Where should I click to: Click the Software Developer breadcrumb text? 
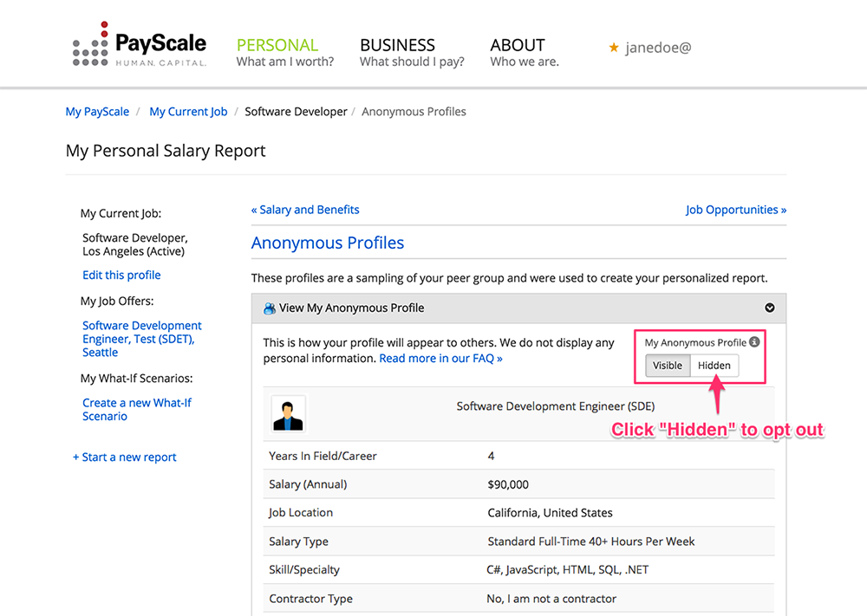[x=296, y=112]
